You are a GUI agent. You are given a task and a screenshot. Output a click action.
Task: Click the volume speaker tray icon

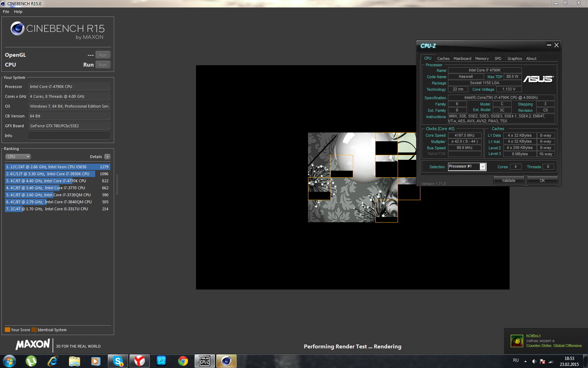tap(534, 361)
